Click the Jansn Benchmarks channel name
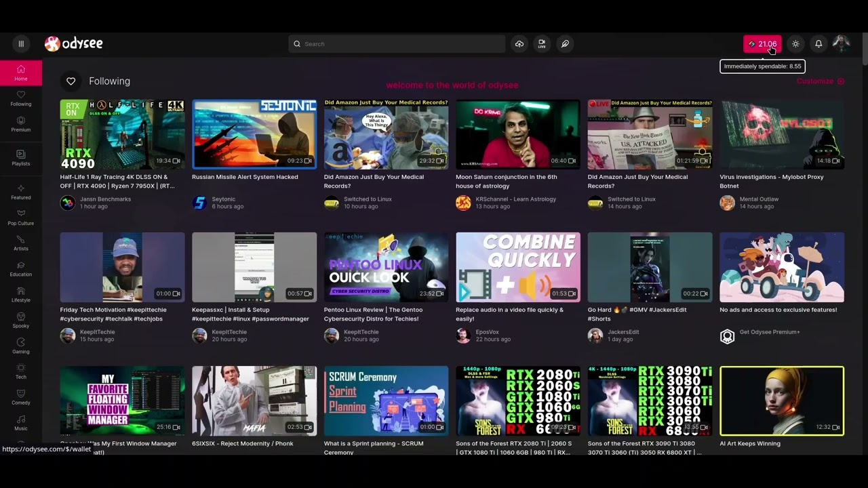This screenshot has width=868, height=488. coord(106,199)
